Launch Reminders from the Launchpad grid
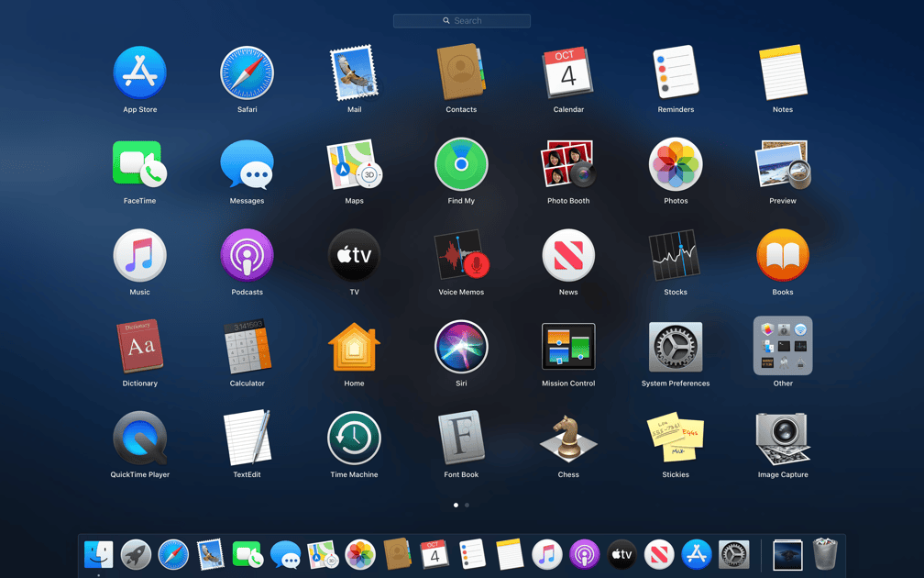 [x=676, y=72]
